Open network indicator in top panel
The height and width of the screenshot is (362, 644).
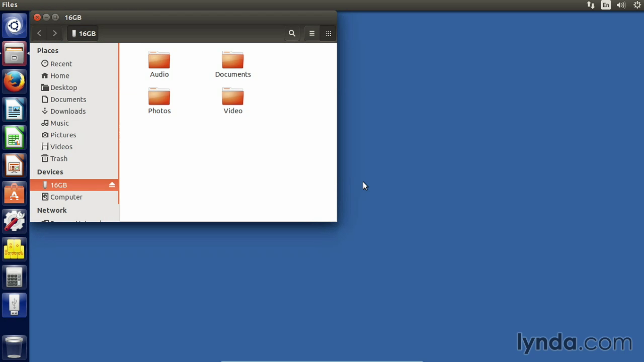(x=591, y=5)
